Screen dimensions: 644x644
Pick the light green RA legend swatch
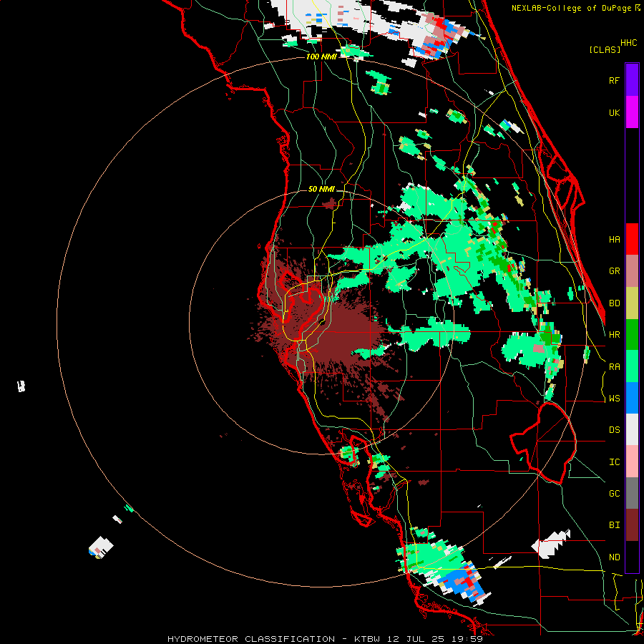coord(632,366)
